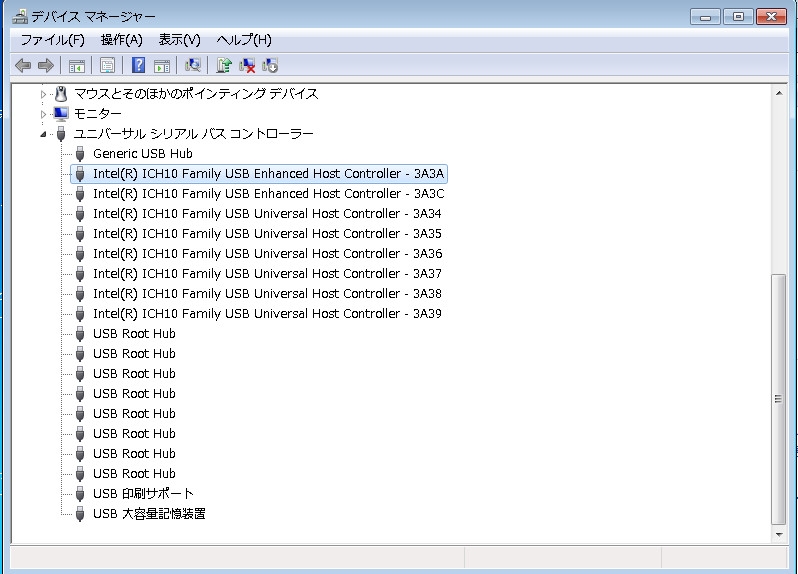Click the vertical scrollbar down arrow
The height and width of the screenshot is (574, 798).
point(780,534)
